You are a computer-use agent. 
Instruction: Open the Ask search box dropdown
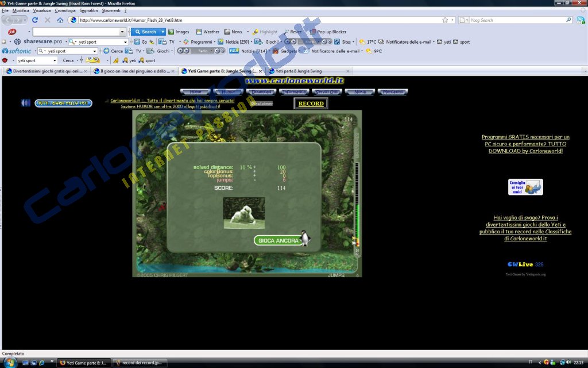point(122,32)
